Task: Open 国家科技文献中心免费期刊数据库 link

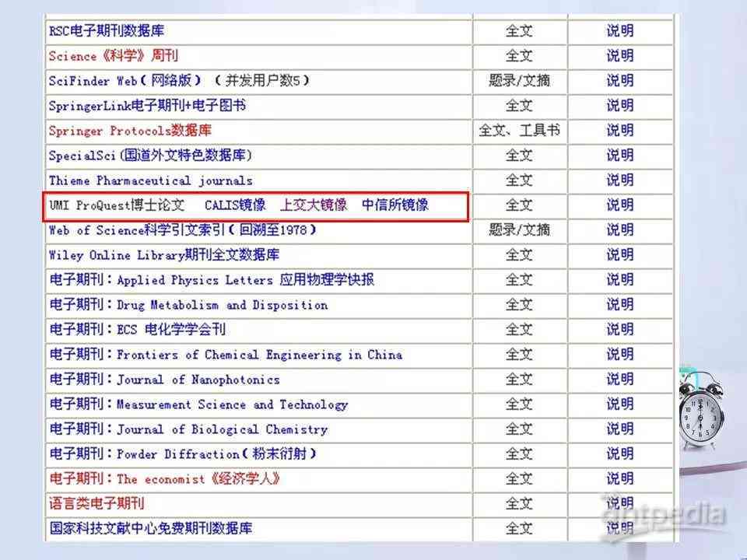Action: (x=151, y=528)
